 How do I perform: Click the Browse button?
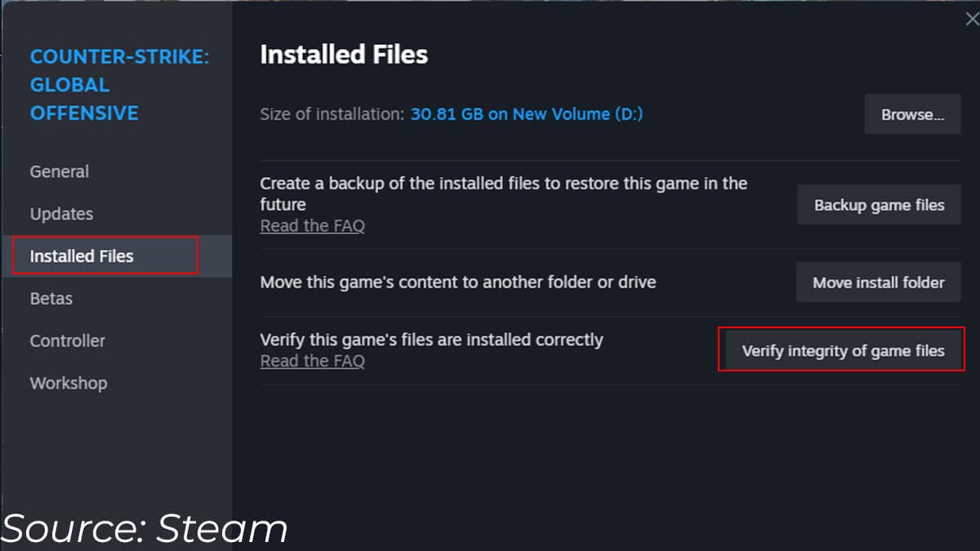tap(911, 114)
